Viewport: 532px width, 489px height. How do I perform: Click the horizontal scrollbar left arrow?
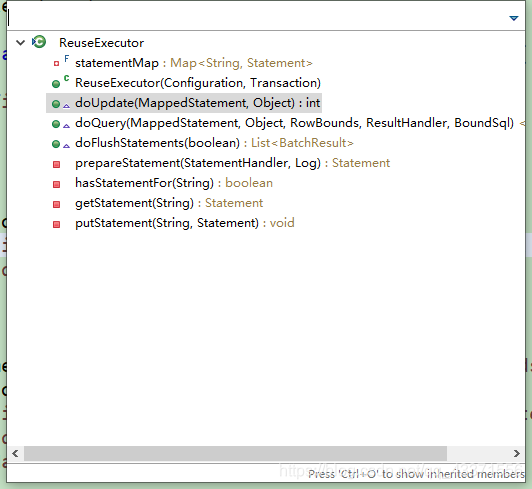[15, 453]
